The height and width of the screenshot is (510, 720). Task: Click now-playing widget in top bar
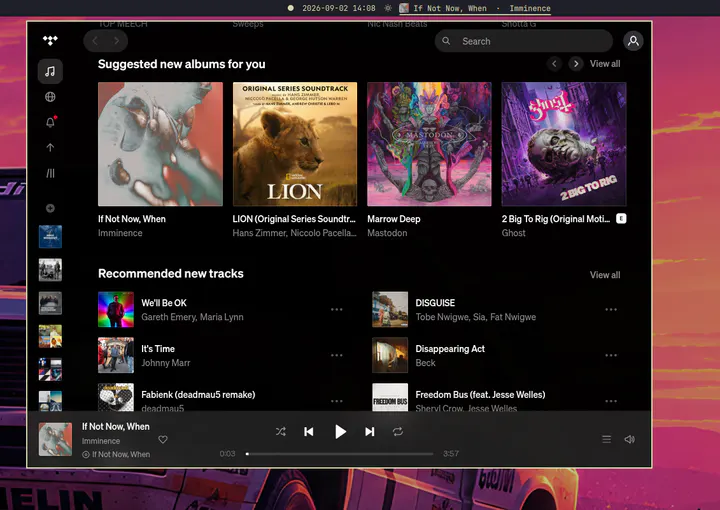pyautogui.click(x=475, y=8)
